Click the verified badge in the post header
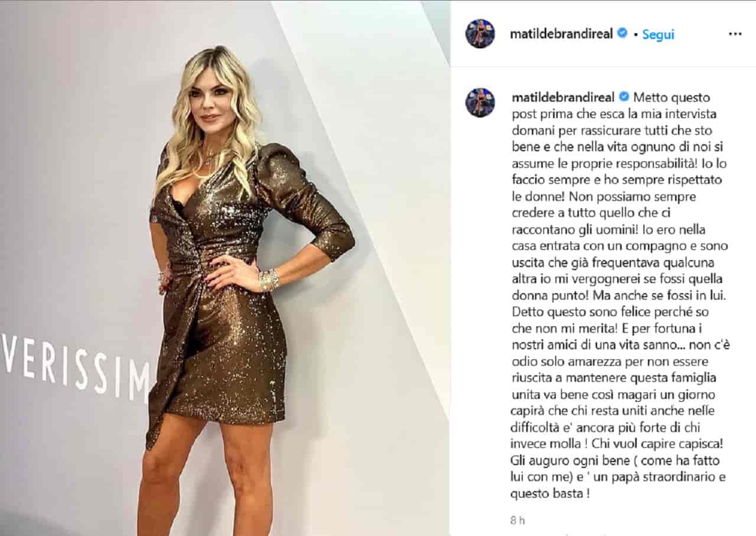Viewport: 756px width, 536px height. click(622, 34)
